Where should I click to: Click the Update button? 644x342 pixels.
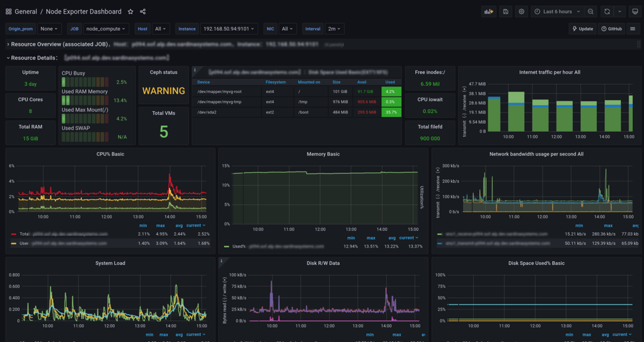(583, 29)
